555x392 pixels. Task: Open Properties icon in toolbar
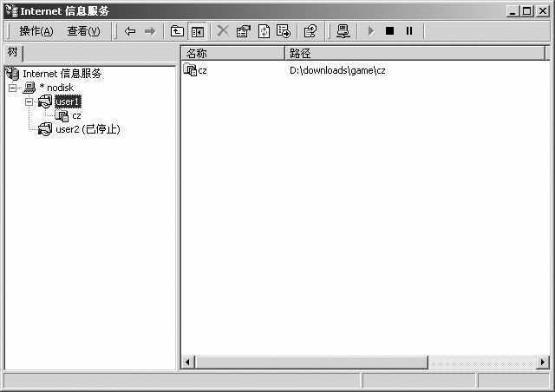click(x=243, y=31)
